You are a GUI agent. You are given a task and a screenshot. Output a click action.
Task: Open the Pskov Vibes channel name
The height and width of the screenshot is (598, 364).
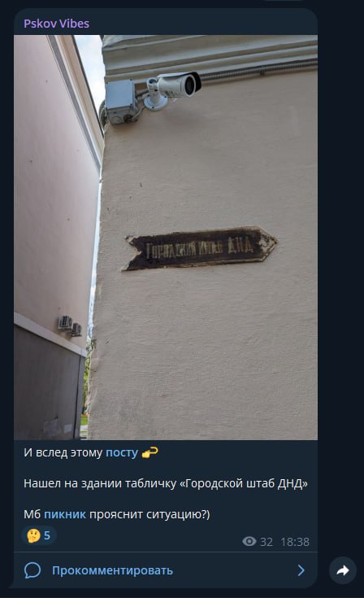tap(56, 24)
